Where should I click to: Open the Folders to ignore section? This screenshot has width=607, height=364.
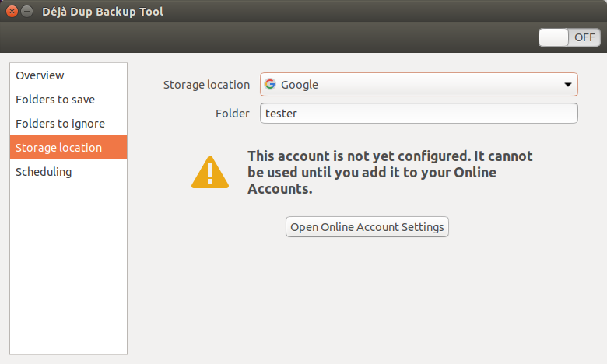pyautogui.click(x=68, y=124)
